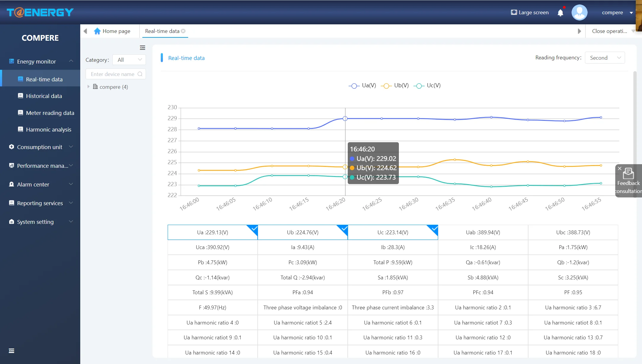This screenshot has height=364, width=642.
Task: Open the Reading frequency Second dropdown
Action: coord(605,58)
